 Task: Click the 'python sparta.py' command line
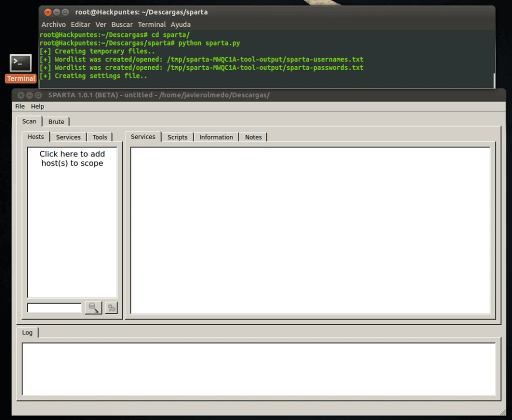click(140, 43)
